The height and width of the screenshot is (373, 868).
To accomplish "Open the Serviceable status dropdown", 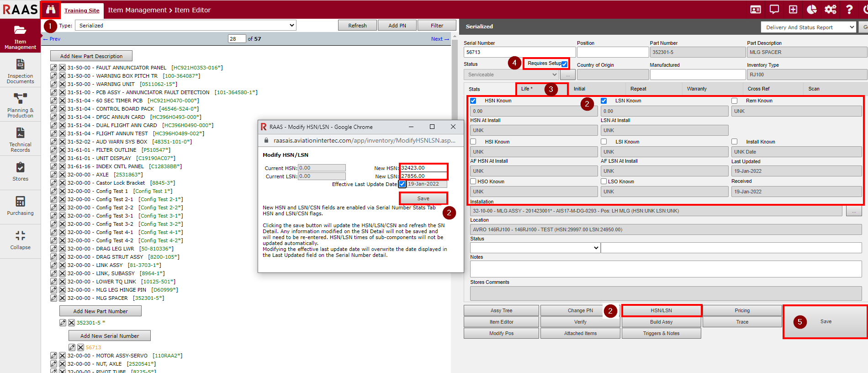I will pos(511,75).
